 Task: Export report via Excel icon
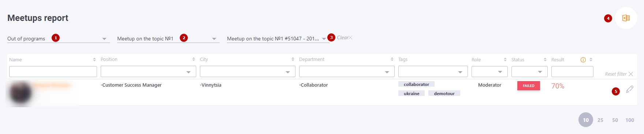tap(626, 18)
